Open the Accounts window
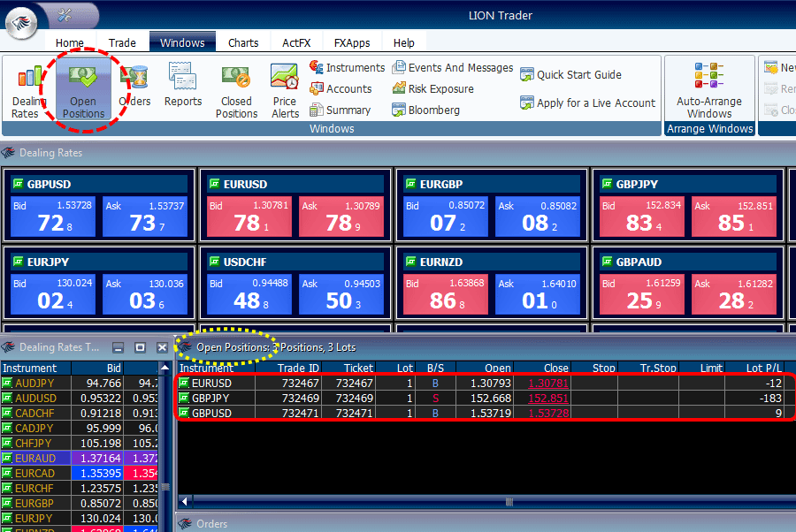 tap(341, 88)
